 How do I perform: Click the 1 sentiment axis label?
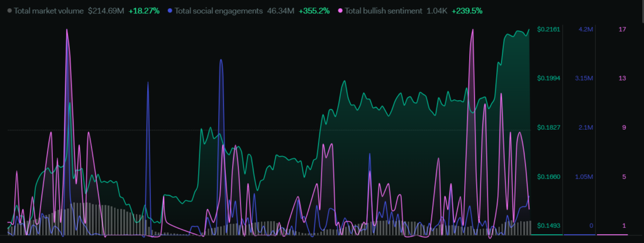pyautogui.click(x=625, y=226)
